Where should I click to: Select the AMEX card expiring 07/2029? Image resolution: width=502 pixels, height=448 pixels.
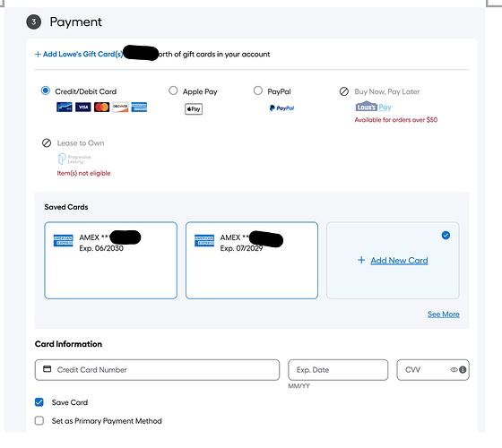[x=252, y=260]
